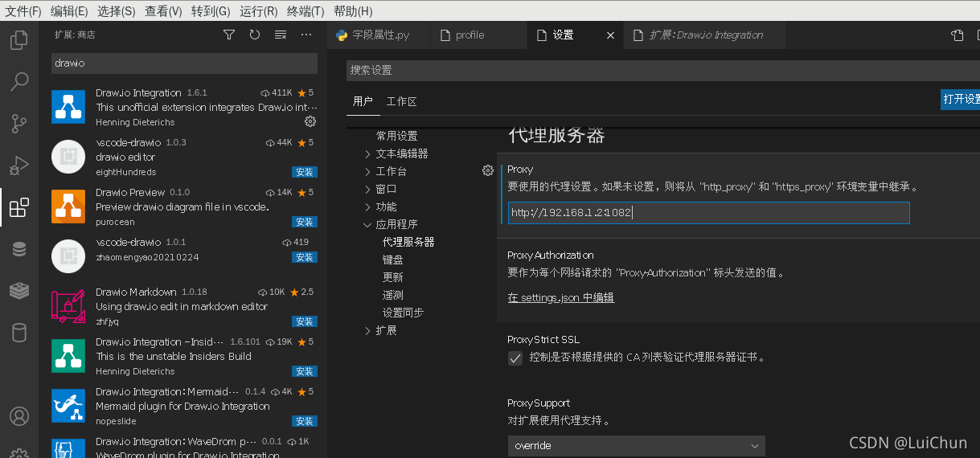Image resolution: width=980 pixels, height=458 pixels.
Task: Select 代理服务器 in settings tree
Action: 408,242
